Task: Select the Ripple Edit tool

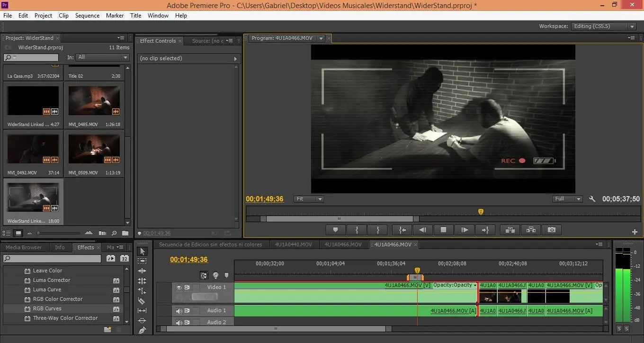Action: click(143, 271)
